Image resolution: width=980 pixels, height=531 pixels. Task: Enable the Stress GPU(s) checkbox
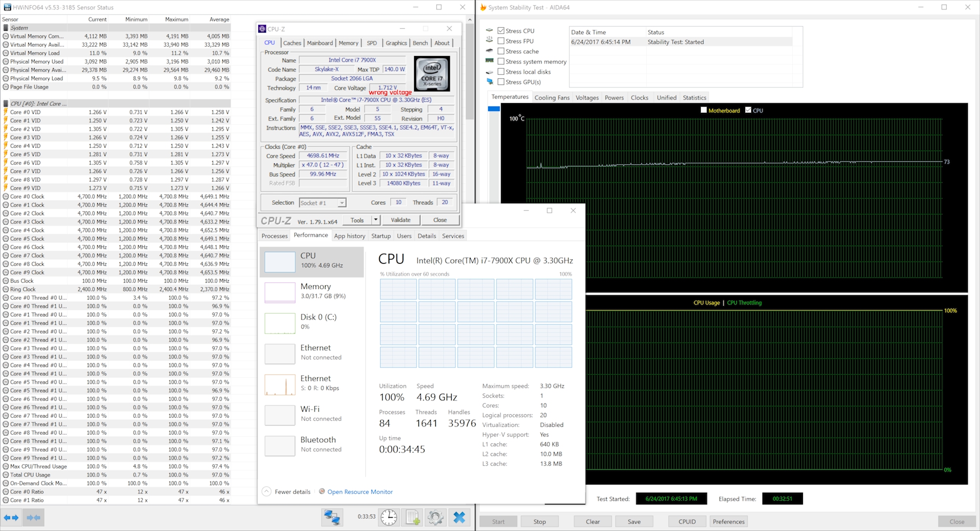(501, 82)
